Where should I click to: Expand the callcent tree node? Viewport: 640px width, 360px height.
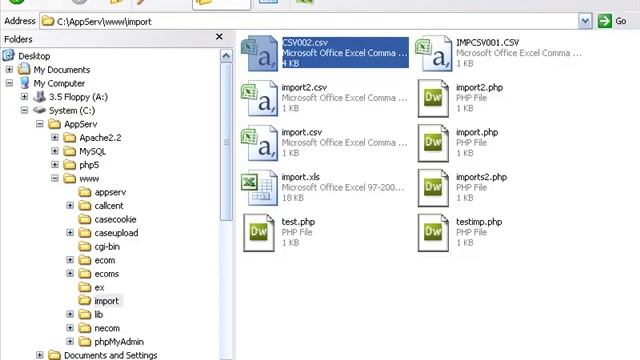pos(70,205)
